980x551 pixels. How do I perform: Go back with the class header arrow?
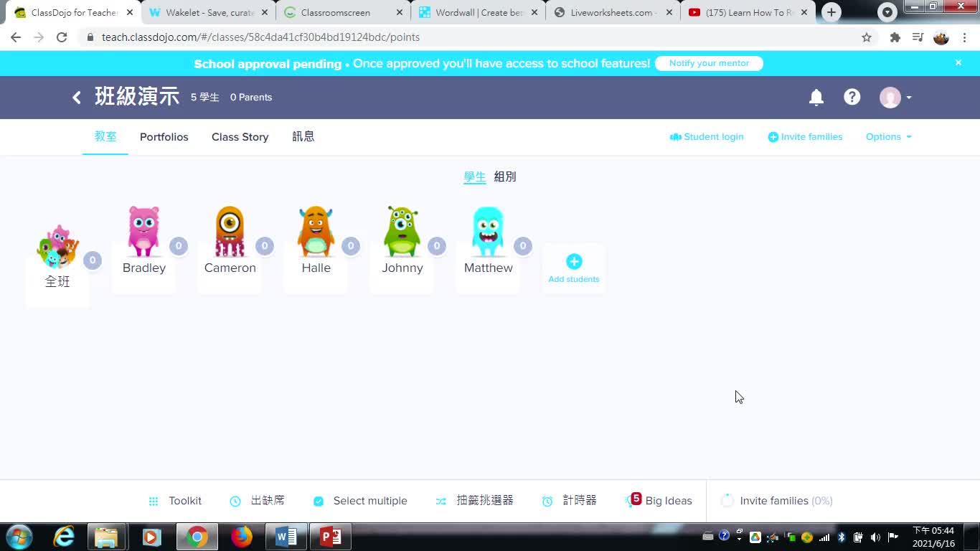pyautogui.click(x=77, y=98)
